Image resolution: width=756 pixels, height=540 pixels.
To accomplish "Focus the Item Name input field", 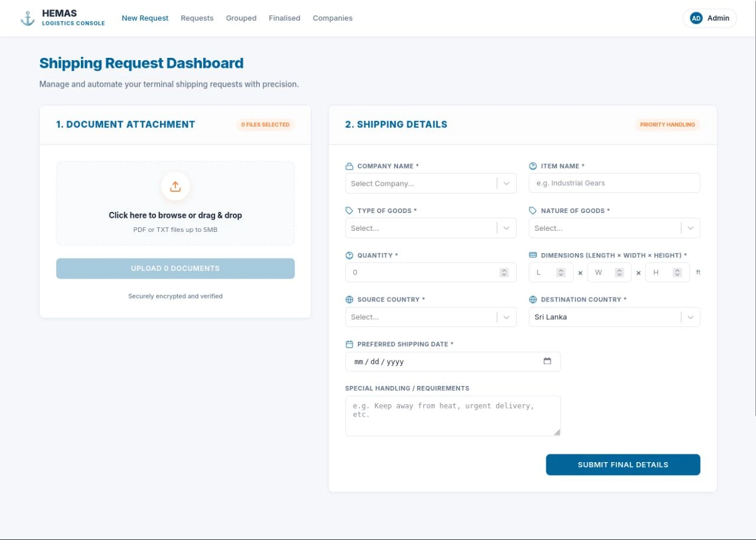I will click(x=614, y=183).
